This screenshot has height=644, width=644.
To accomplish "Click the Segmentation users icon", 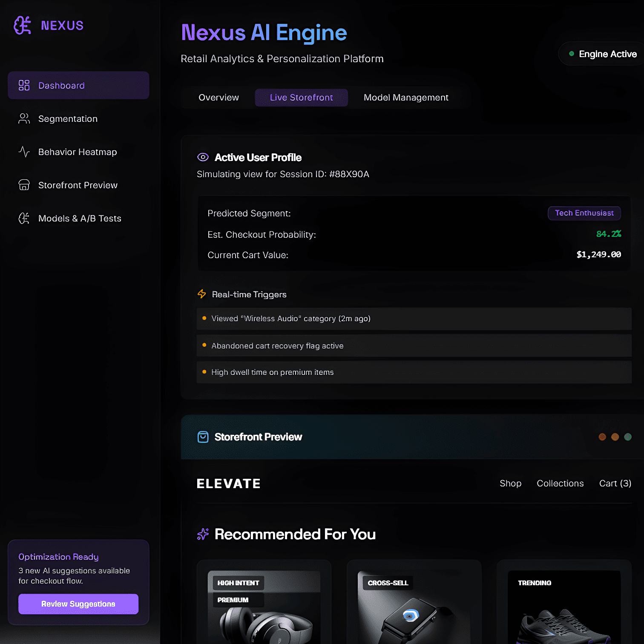I will coord(24,119).
